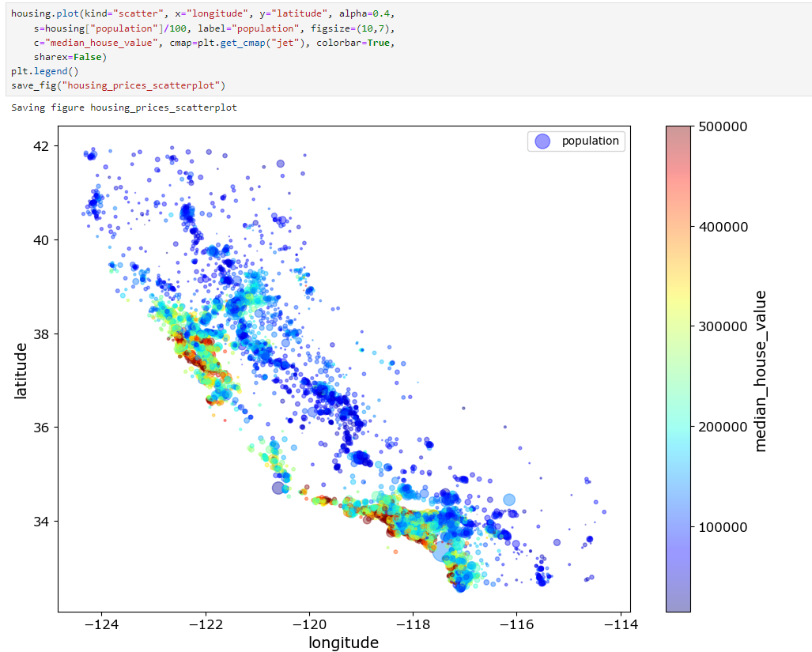
Task: Click the 'median_house_value' colorbar label
Action: (760, 371)
